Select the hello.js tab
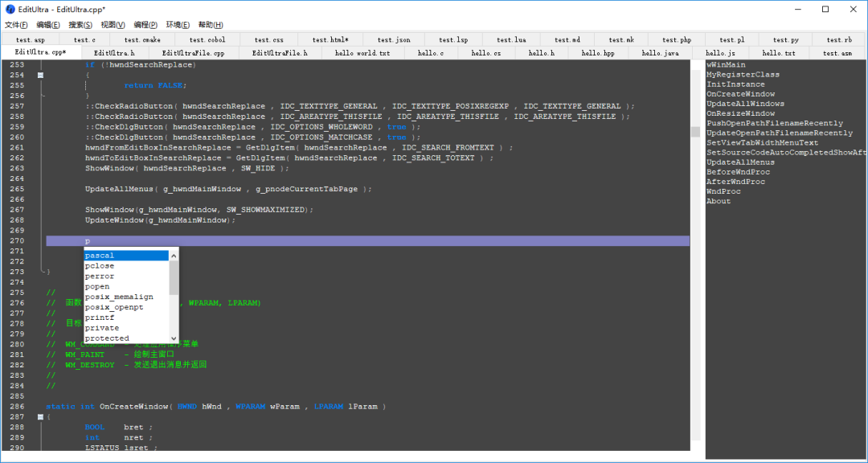 coord(721,53)
